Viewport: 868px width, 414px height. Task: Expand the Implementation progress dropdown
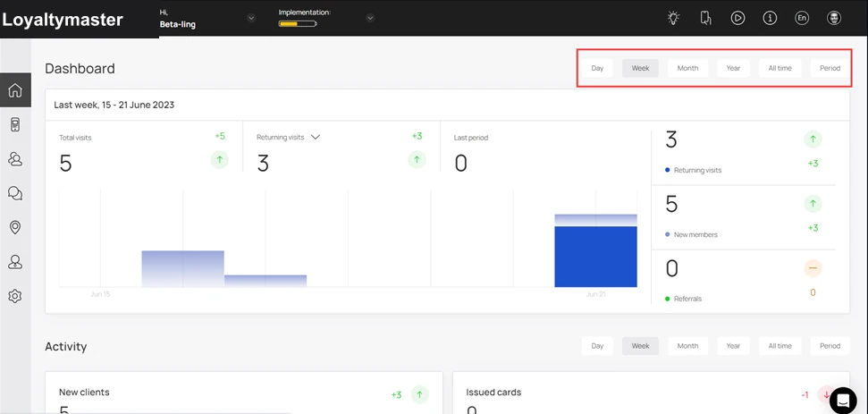coord(370,18)
